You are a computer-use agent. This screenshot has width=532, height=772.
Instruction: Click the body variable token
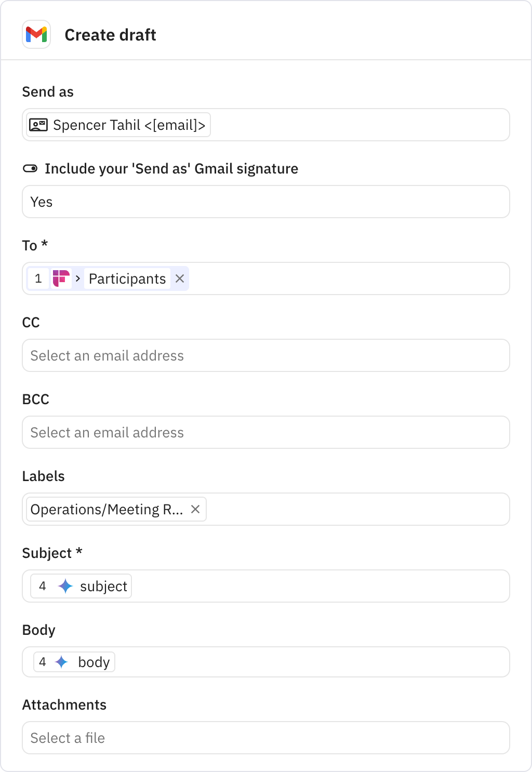(x=94, y=662)
